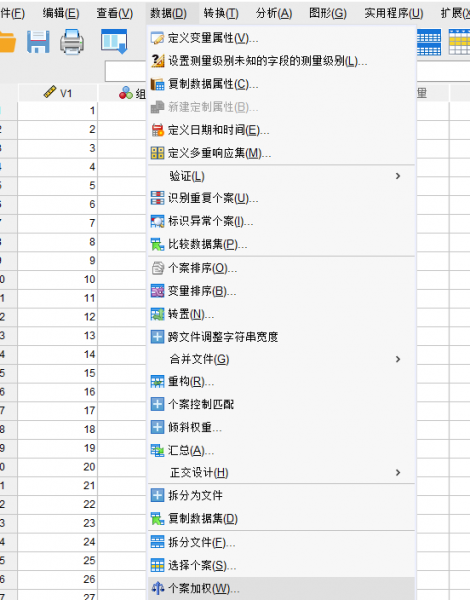Select the V1 column header
Viewport: 470px width, 600px height.
(57, 93)
